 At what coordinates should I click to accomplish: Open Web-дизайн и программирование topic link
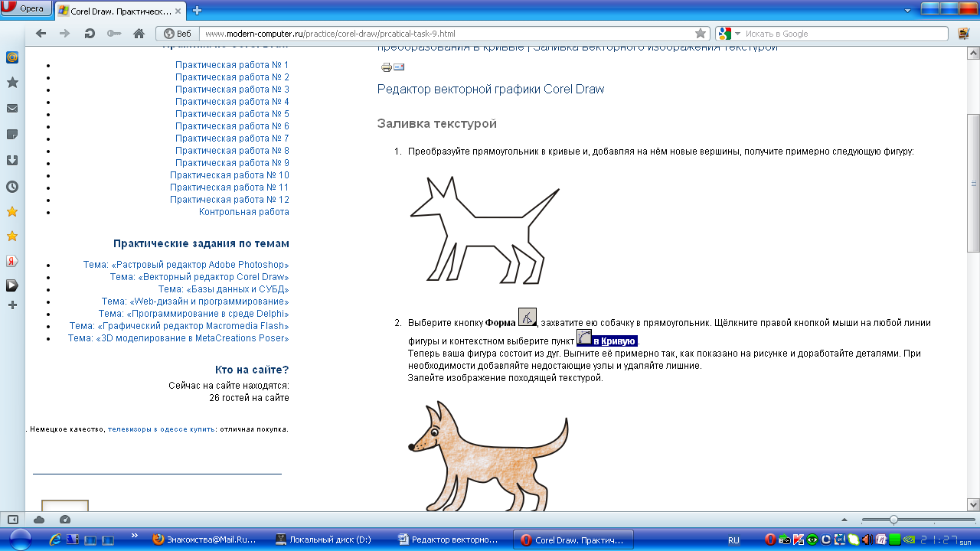(x=195, y=302)
